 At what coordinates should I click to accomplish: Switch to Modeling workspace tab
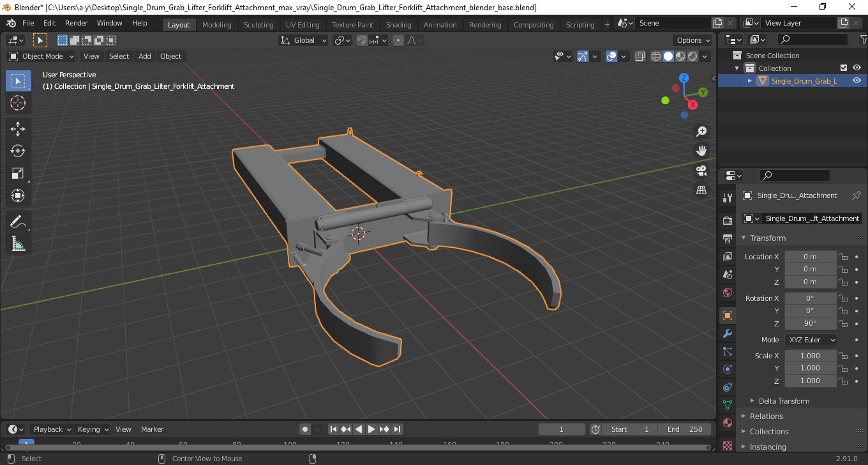point(216,24)
